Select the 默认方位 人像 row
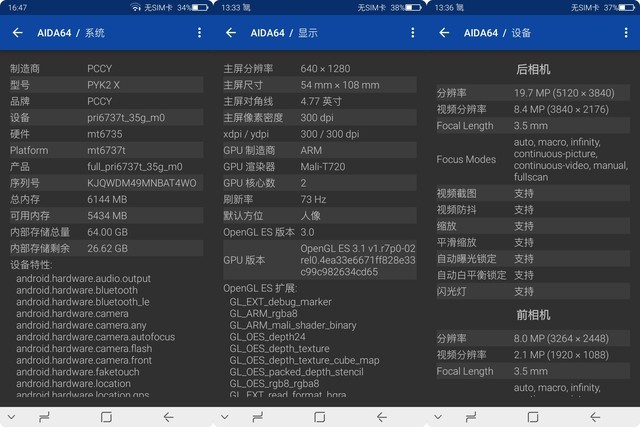The height and width of the screenshot is (427, 640). tap(320, 216)
